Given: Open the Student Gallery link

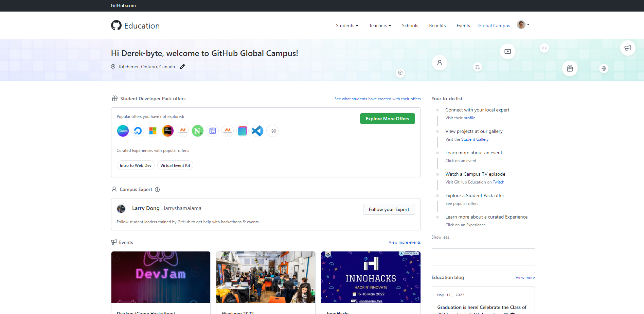Looking at the screenshot, I should [475, 139].
